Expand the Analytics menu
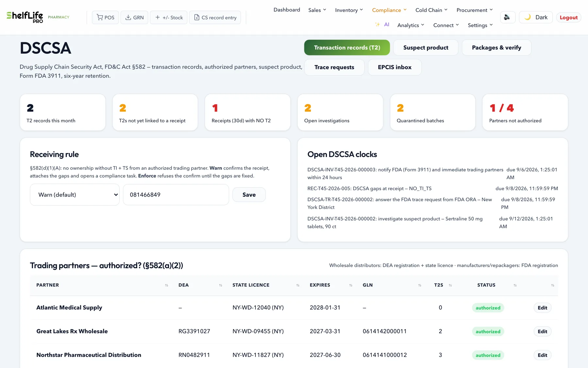 coord(411,25)
